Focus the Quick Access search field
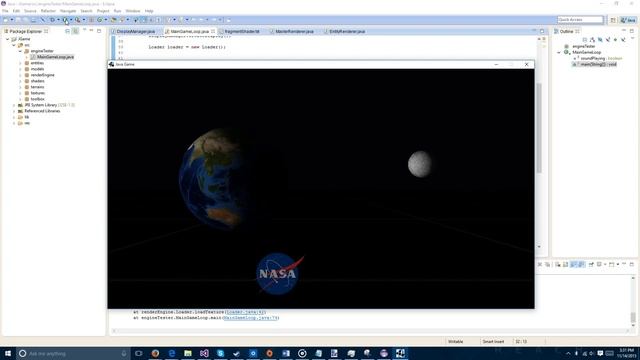The height and width of the screenshot is (360, 640). [580, 20]
